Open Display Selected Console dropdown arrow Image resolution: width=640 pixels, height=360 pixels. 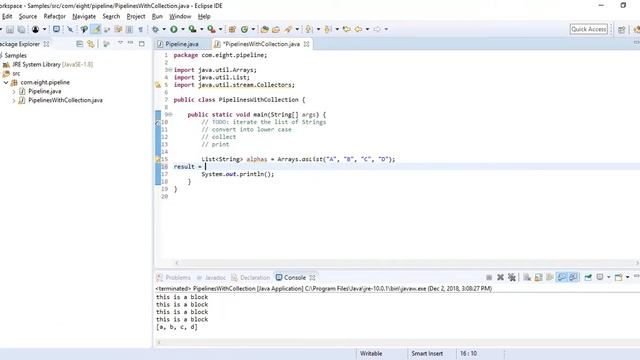(x=609, y=278)
